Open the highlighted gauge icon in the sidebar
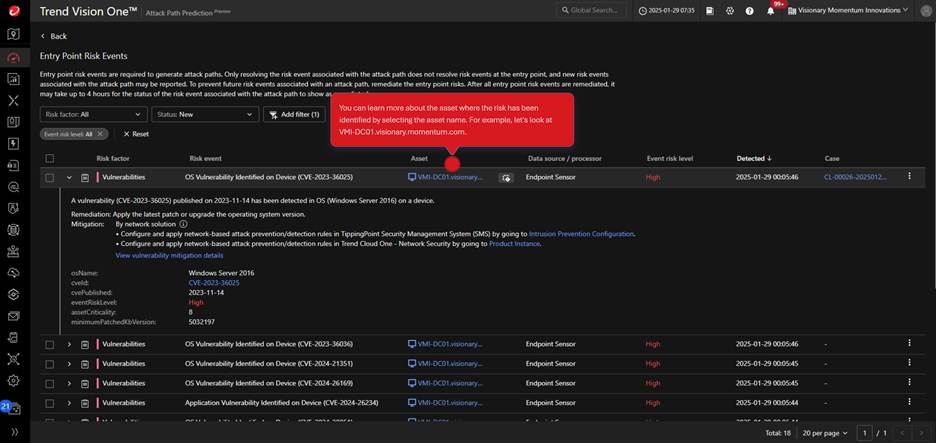The width and height of the screenshot is (936, 443). coord(14,57)
